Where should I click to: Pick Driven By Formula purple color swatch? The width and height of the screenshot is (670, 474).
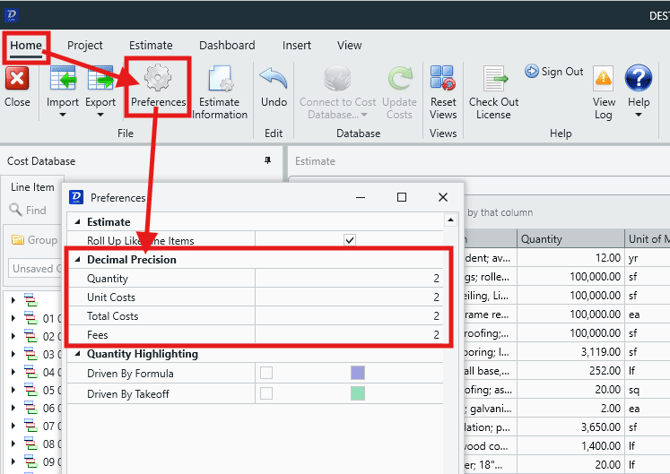(358, 373)
